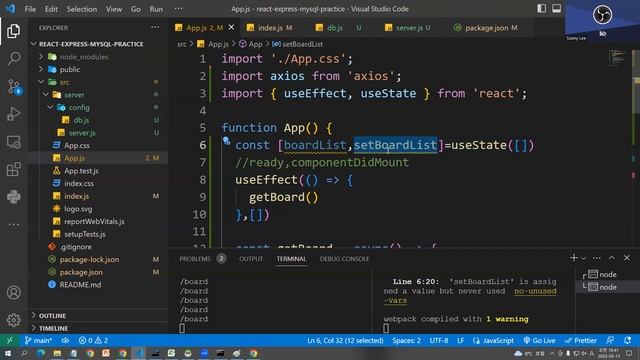The width and height of the screenshot is (640, 360).
Task: Open terminal panel more actions ellipsis
Action: [597, 258]
